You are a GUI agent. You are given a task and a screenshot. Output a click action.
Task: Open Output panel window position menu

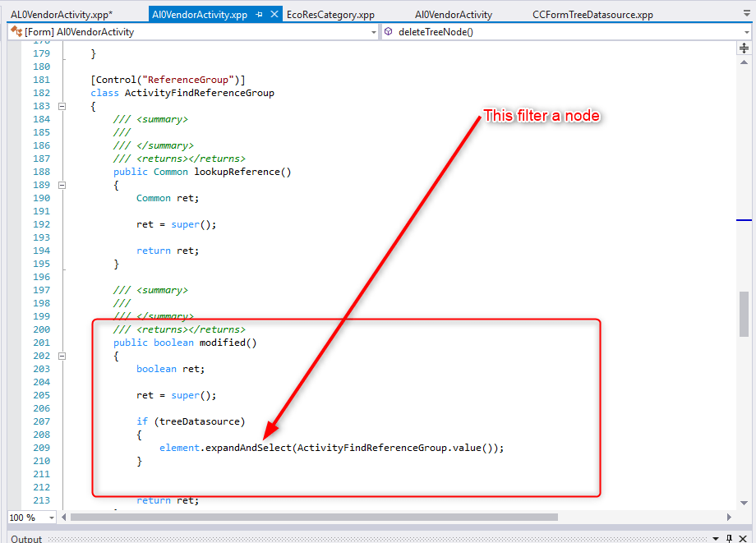pos(717,539)
